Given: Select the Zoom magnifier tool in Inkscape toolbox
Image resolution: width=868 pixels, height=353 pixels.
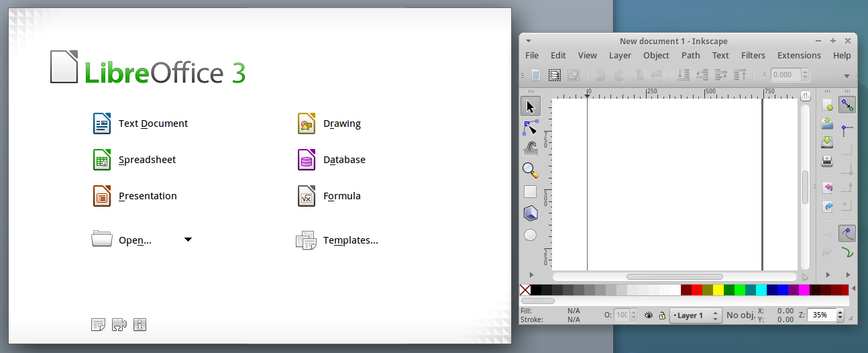Looking at the screenshot, I should coord(530,170).
